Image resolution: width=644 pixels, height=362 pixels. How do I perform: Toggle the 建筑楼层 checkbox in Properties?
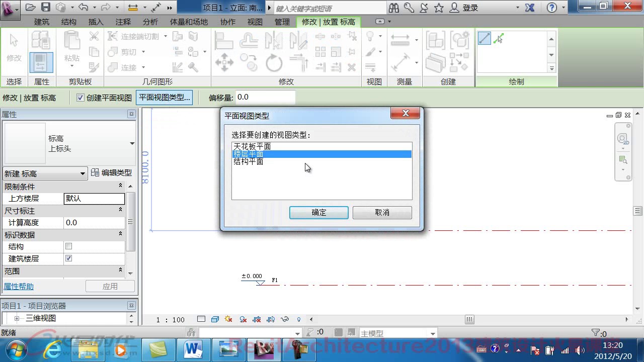(69, 258)
